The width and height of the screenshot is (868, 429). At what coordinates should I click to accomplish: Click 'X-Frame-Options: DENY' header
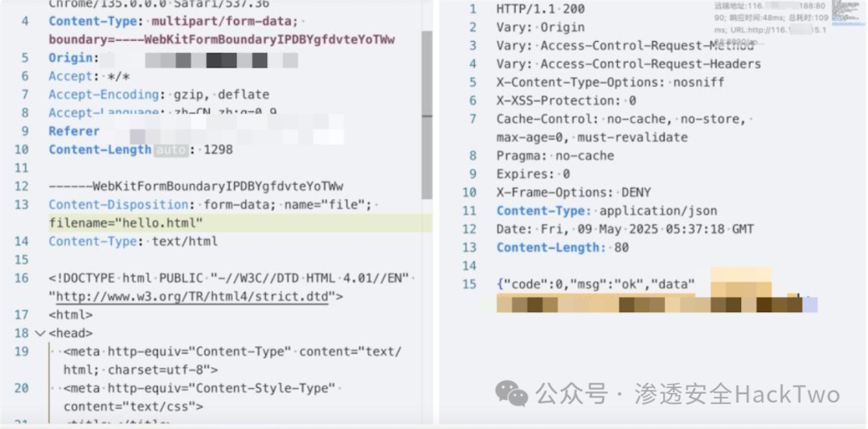pos(574,192)
